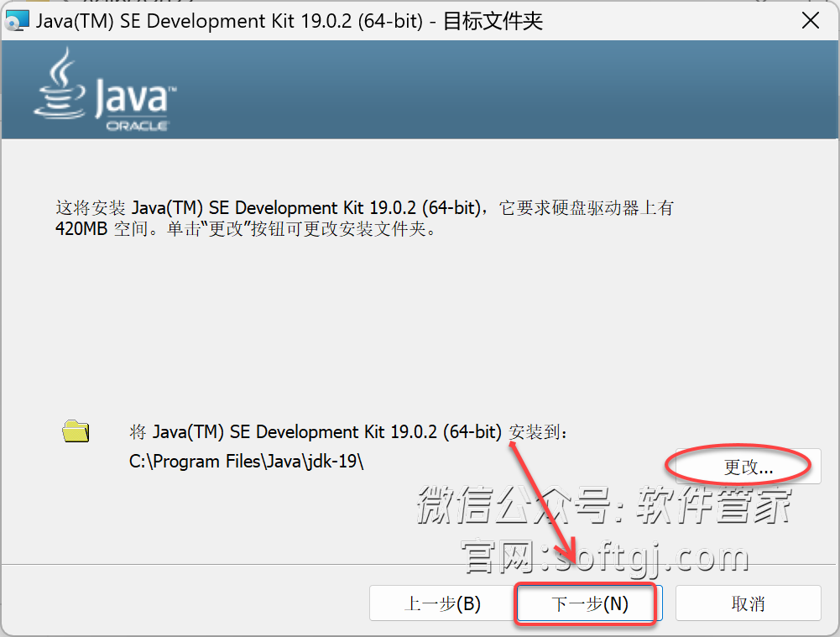Click the text mentioning 420MB 空间
The height and width of the screenshot is (637, 840).
click(247, 229)
